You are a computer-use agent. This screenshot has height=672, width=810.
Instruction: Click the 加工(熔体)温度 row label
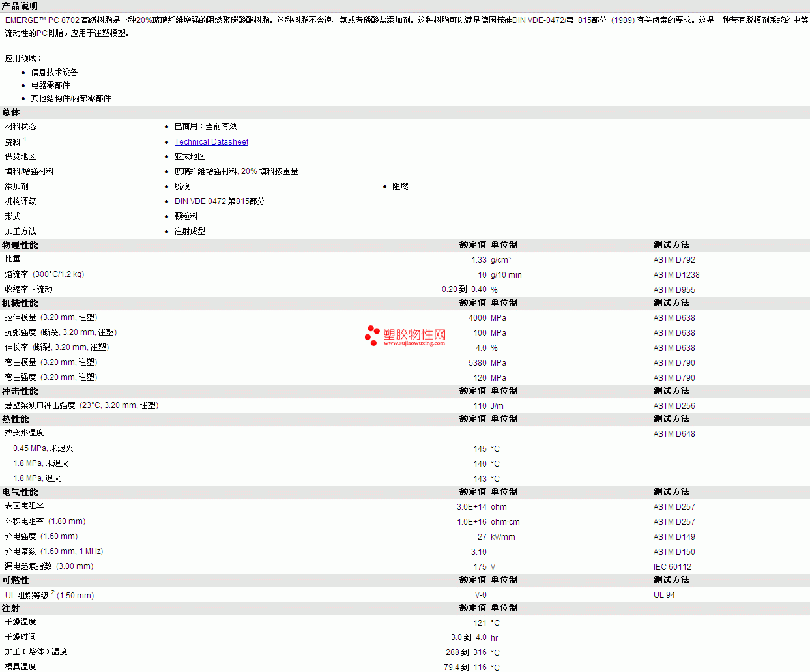click(x=36, y=652)
